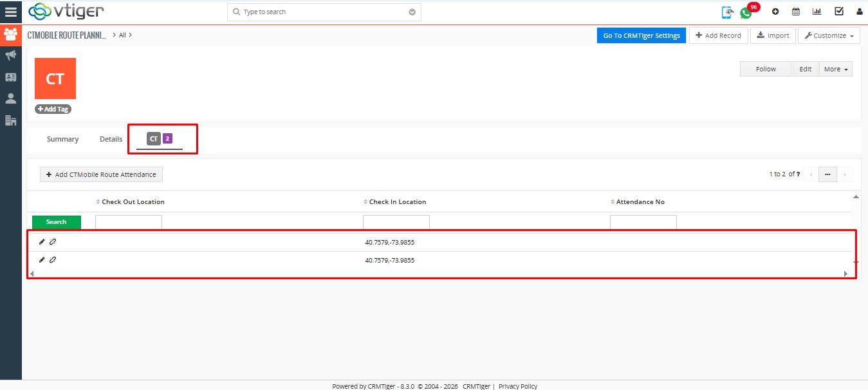Click the vtiger logo
The width and height of the screenshot is (868, 390).
[x=66, y=11]
